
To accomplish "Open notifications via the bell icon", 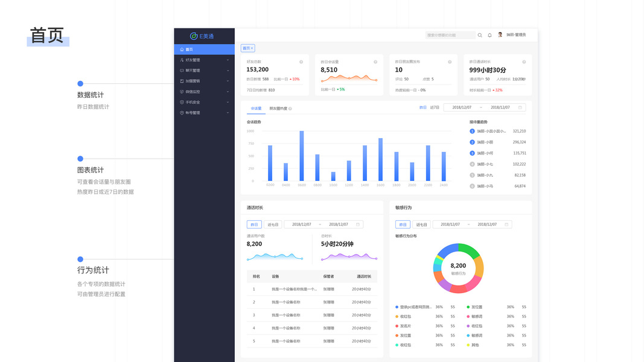I will [x=489, y=36].
